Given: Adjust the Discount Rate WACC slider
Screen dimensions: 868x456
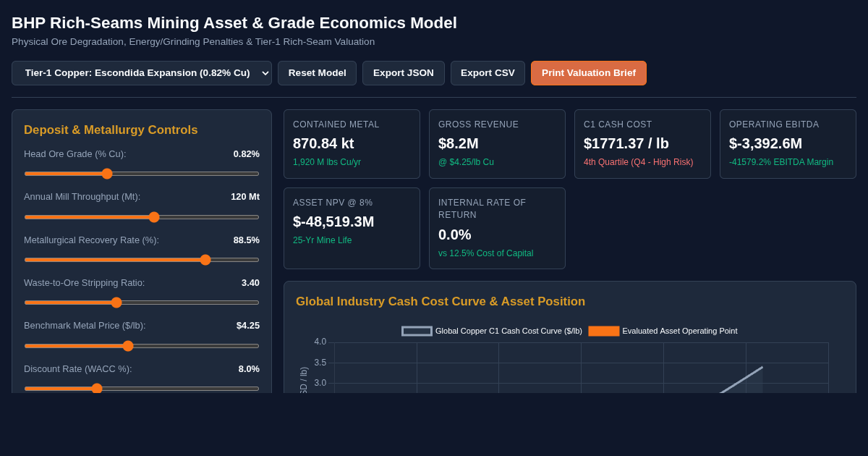Looking at the screenshot, I should click(142, 389).
